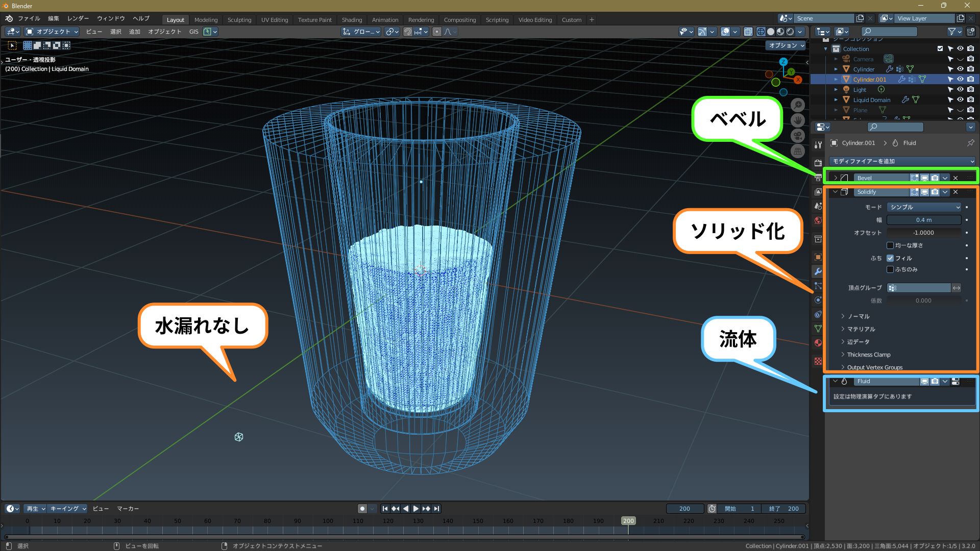Open the モディファイアーを追加 dropdown

click(x=901, y=161)
